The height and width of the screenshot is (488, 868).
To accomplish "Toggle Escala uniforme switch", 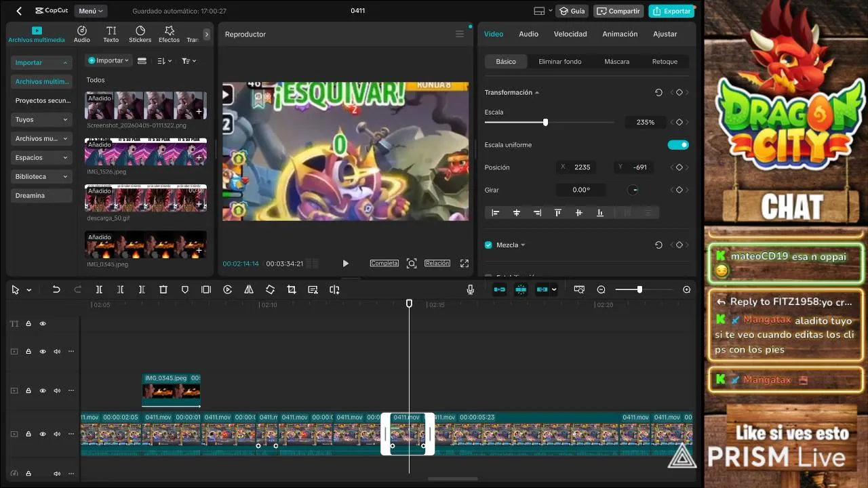I will pos(678,144).
